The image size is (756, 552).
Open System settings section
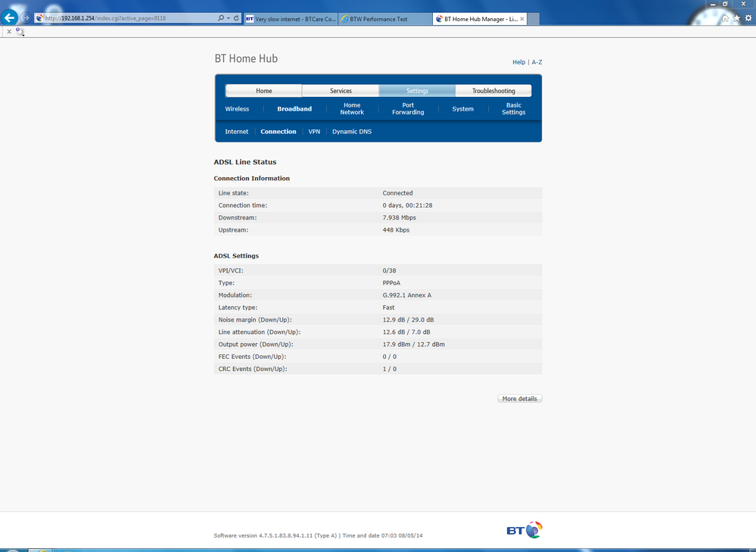(x=462, y=109)
